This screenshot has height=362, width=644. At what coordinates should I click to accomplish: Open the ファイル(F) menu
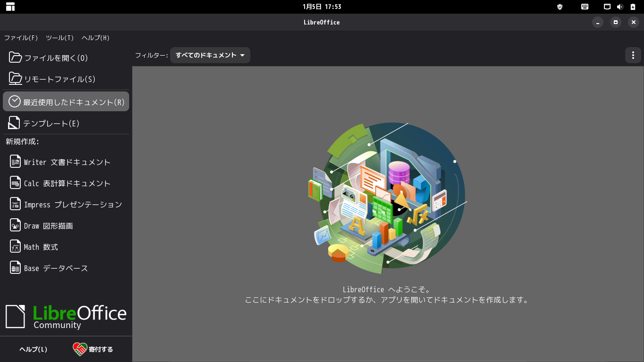tap(21, 38)
